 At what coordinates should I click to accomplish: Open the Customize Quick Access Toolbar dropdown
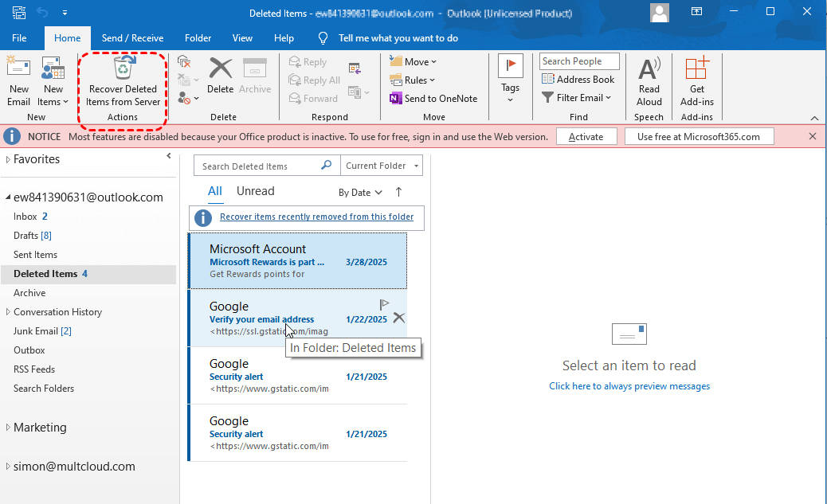coord(65,13)
